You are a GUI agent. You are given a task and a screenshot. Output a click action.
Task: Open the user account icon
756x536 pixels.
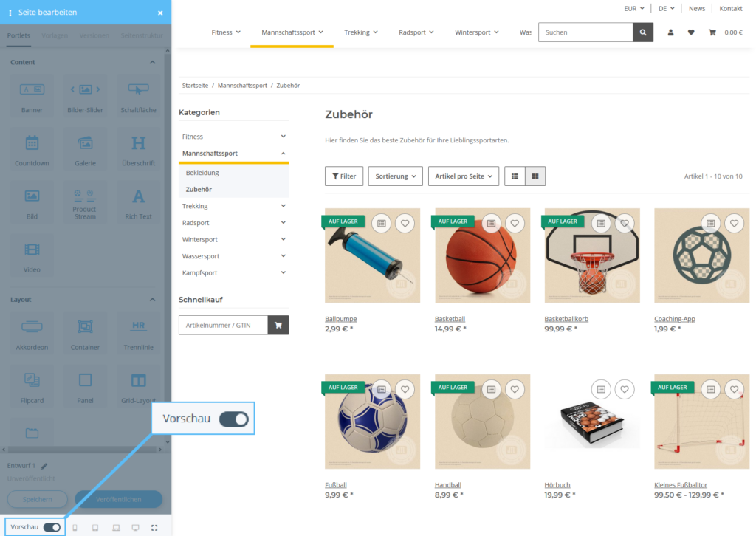point(670,32)
